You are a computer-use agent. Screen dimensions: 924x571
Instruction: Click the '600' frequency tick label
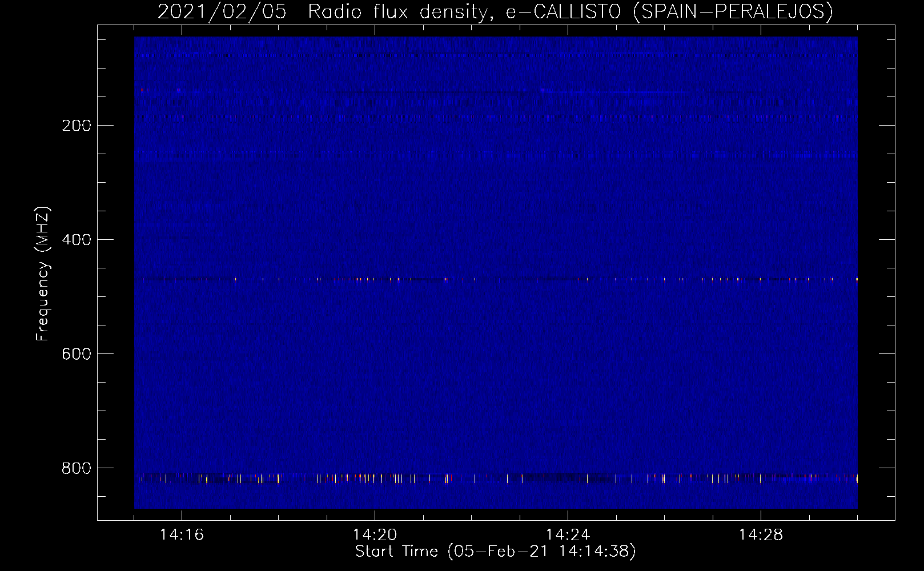pyautogui.click(x=77, y=354)
